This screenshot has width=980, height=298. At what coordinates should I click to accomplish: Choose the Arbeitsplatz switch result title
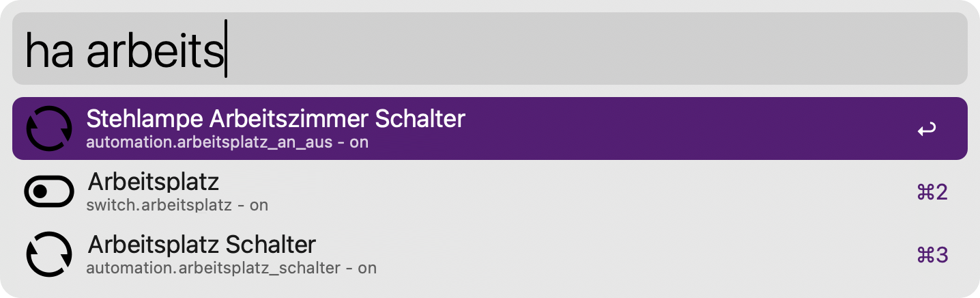pos(154,182)
